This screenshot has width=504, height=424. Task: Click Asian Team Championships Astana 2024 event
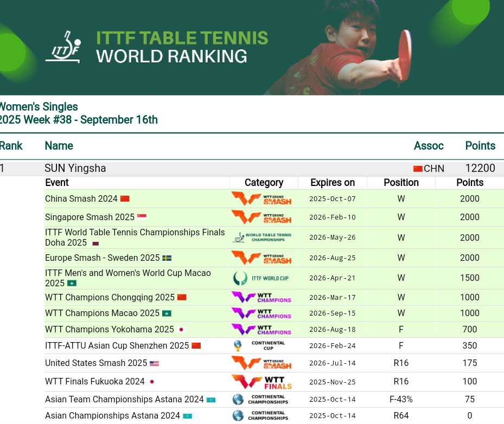tap(124, 399)
